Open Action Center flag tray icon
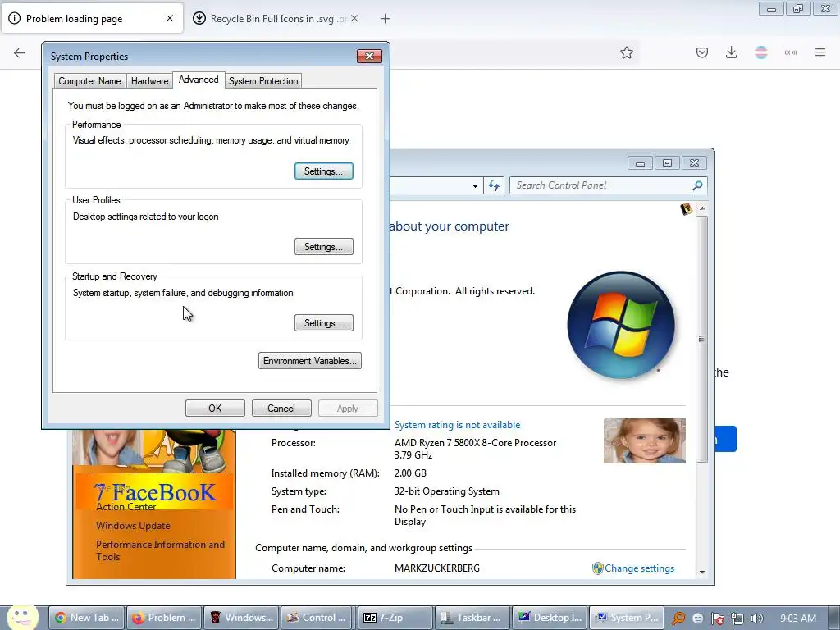Screen dimensions: 840x630 click(717, 619)
